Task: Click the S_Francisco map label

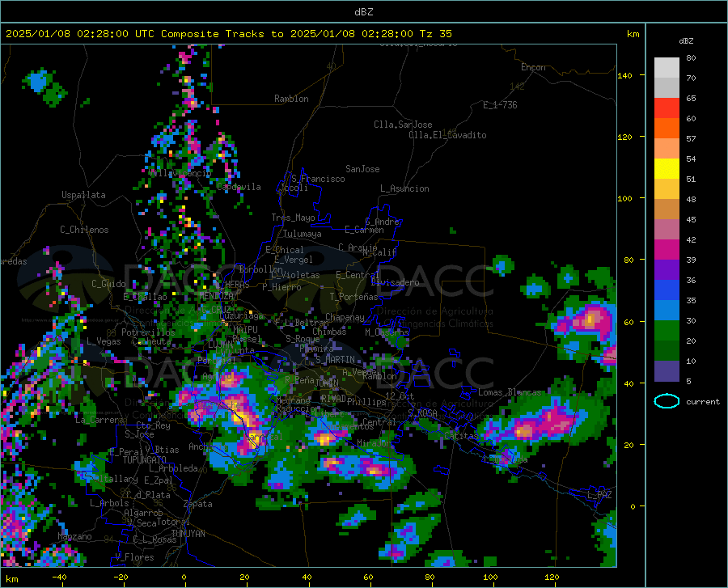Action: [318, 179]
